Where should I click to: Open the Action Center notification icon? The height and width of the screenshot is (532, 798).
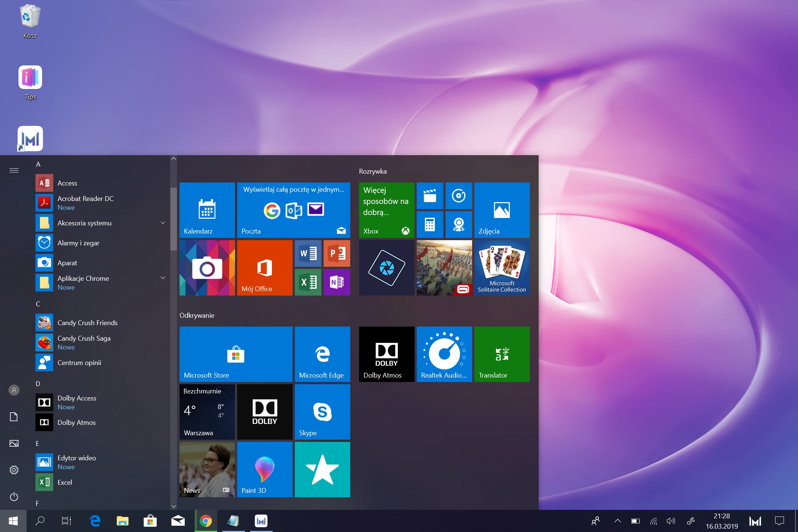tap(780, 521)
